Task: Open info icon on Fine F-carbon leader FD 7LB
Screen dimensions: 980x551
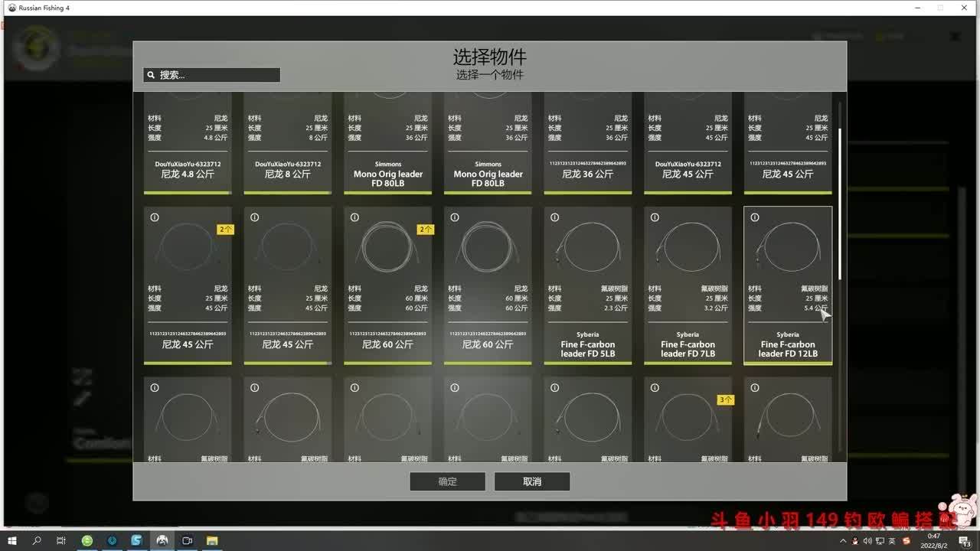Action: [655, 217]
